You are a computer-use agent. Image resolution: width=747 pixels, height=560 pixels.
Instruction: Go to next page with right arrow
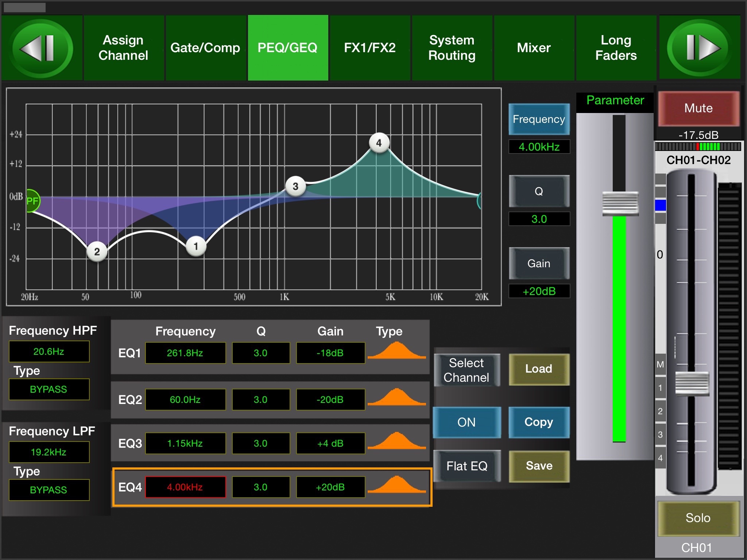(700, 48)
